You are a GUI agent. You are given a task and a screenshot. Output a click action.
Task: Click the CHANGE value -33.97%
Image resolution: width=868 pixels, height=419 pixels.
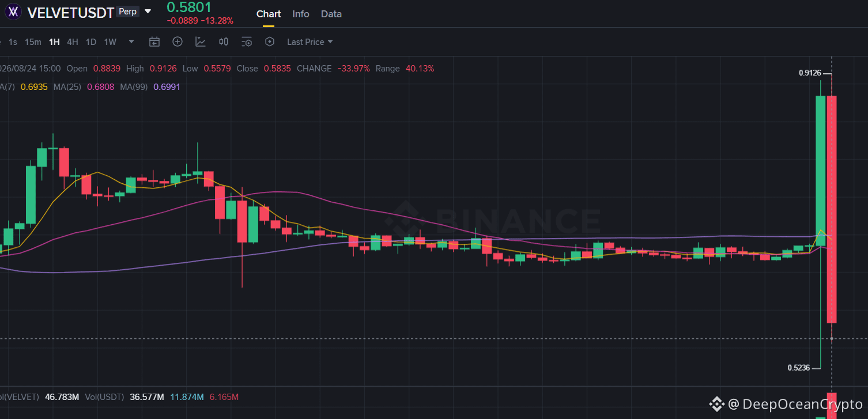353,69
